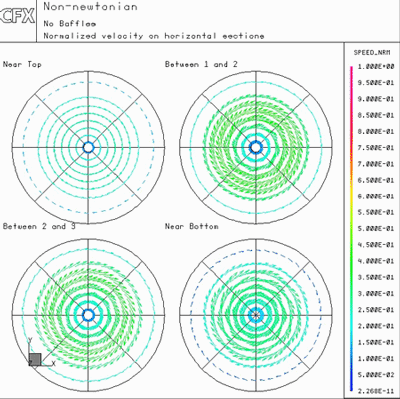Image resolution: width=400 pixels, height=399 pixels.
Task: Click legend minimum value 2.268E-11
Action: click(376, 391)
